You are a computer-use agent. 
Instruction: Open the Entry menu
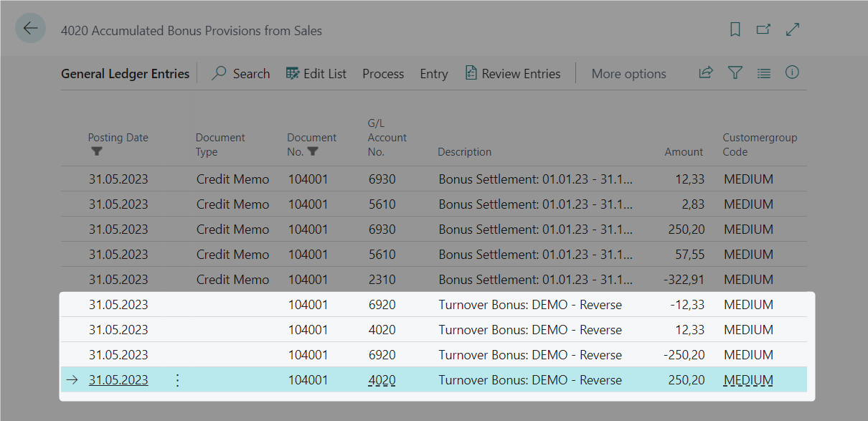click(x=433, y=73)
